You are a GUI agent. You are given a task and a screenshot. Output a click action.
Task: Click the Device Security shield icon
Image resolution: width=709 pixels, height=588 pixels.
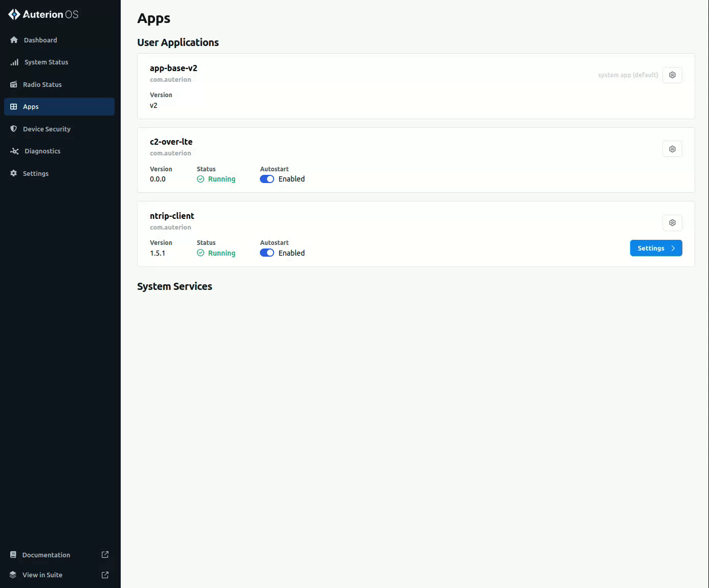tap(14, 129)
